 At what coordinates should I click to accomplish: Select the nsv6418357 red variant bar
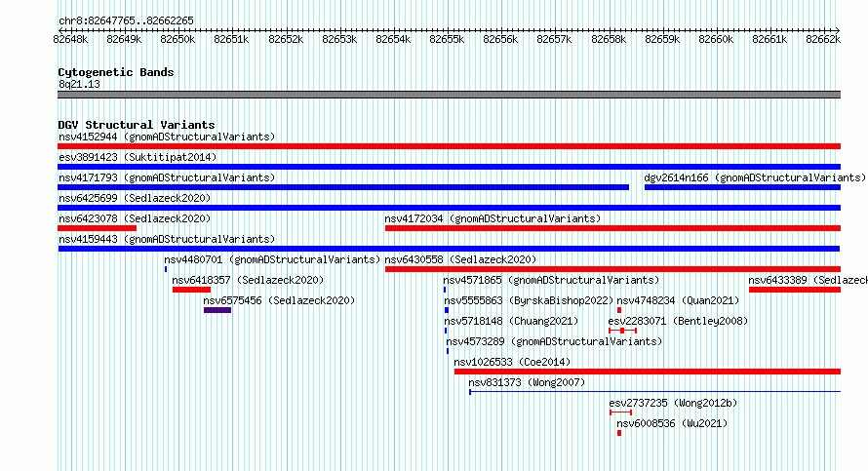click(191, 290)
